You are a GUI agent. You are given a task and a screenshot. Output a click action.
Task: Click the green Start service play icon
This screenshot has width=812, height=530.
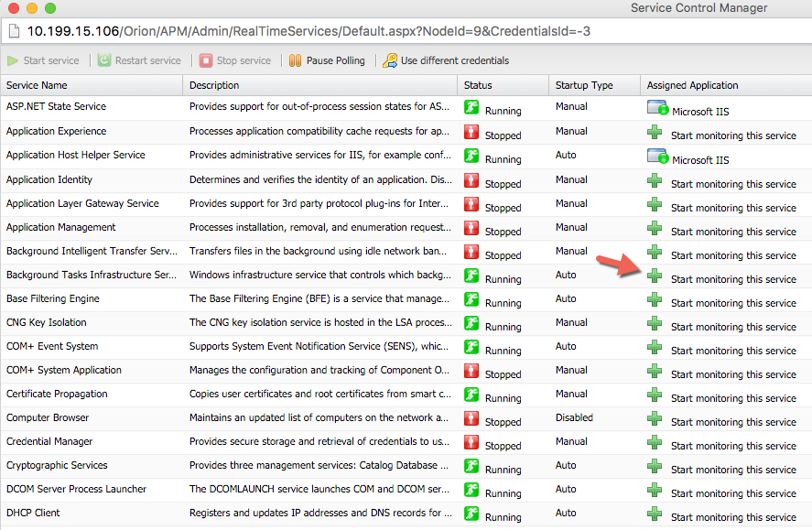tap(13, 60)
